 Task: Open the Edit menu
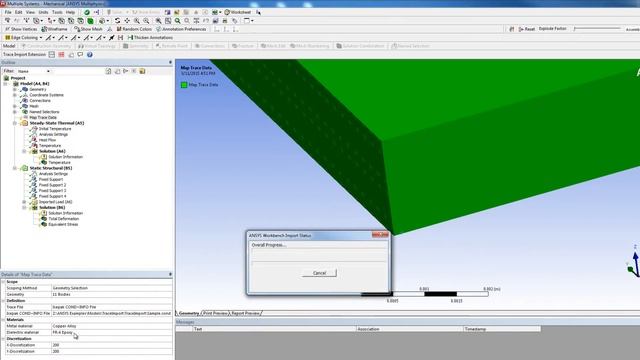click(18, 12)
